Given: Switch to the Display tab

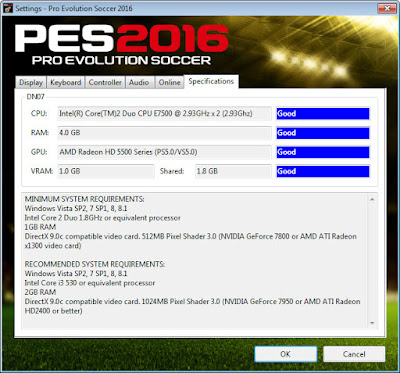Looking at the screenshot, I should (x=31, y=82).
